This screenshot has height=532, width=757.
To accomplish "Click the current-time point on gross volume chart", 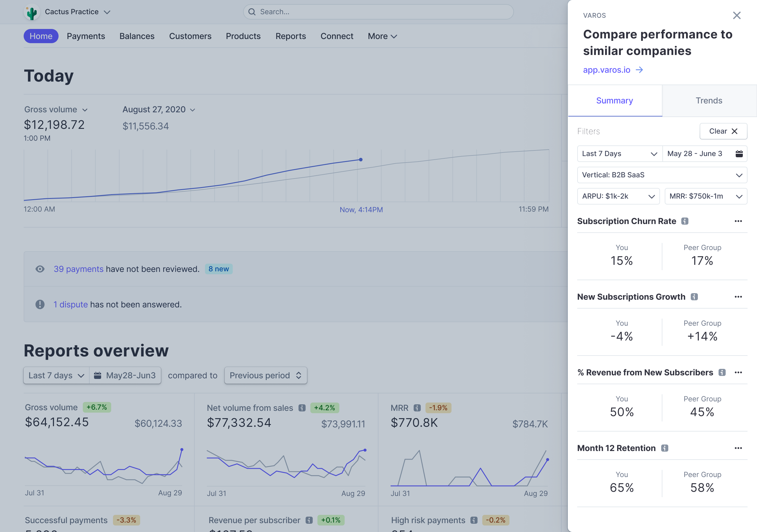I will click(361, 160).
